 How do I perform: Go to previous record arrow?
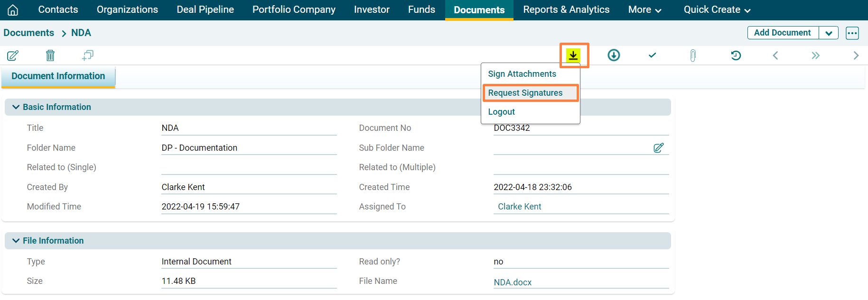(775, 55)
